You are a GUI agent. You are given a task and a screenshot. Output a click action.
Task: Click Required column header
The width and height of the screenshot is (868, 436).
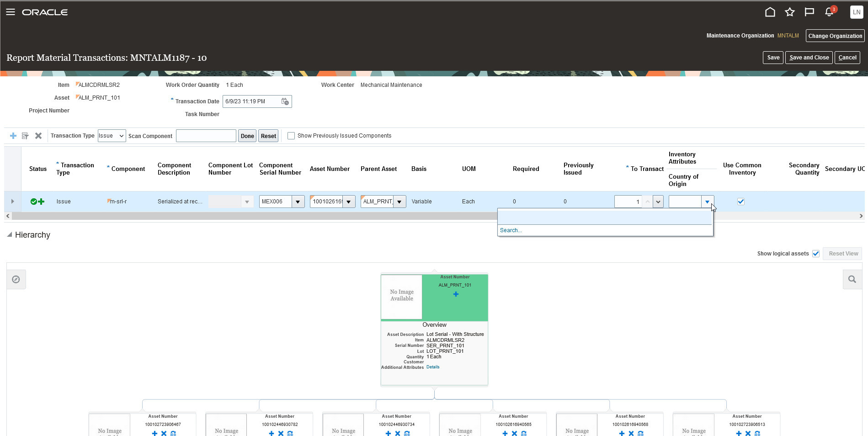[526, 169]
